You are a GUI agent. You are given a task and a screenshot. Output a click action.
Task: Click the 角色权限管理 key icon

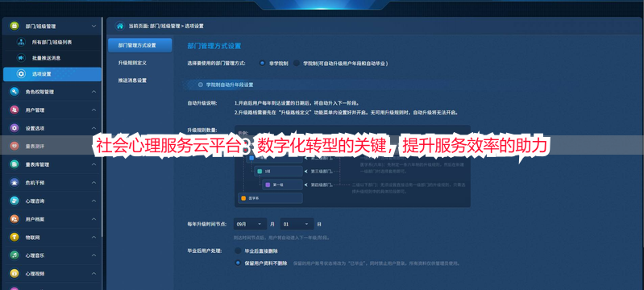pos(15,92)
